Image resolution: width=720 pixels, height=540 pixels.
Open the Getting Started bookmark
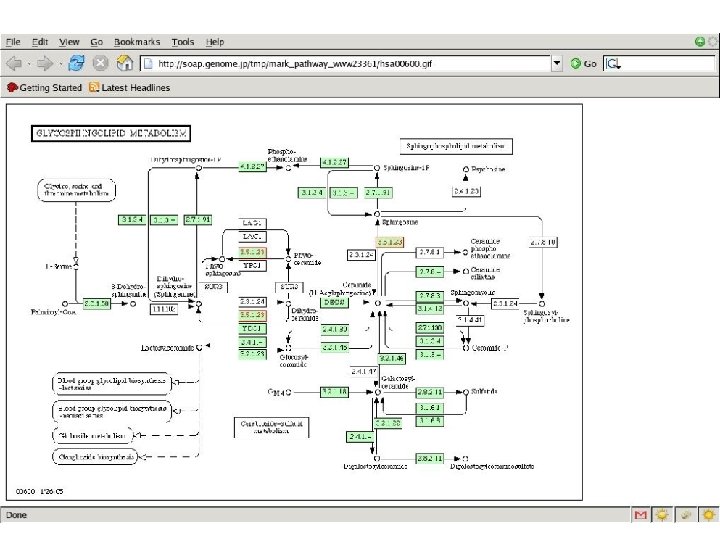[45, 87]
